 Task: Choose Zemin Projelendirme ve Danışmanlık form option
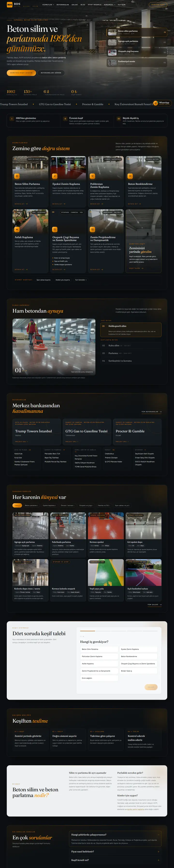99,671
